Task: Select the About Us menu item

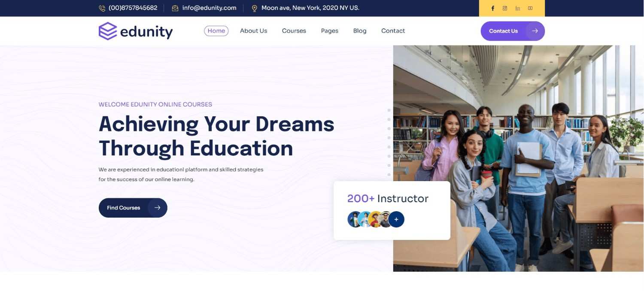Action: pos(253,30)
